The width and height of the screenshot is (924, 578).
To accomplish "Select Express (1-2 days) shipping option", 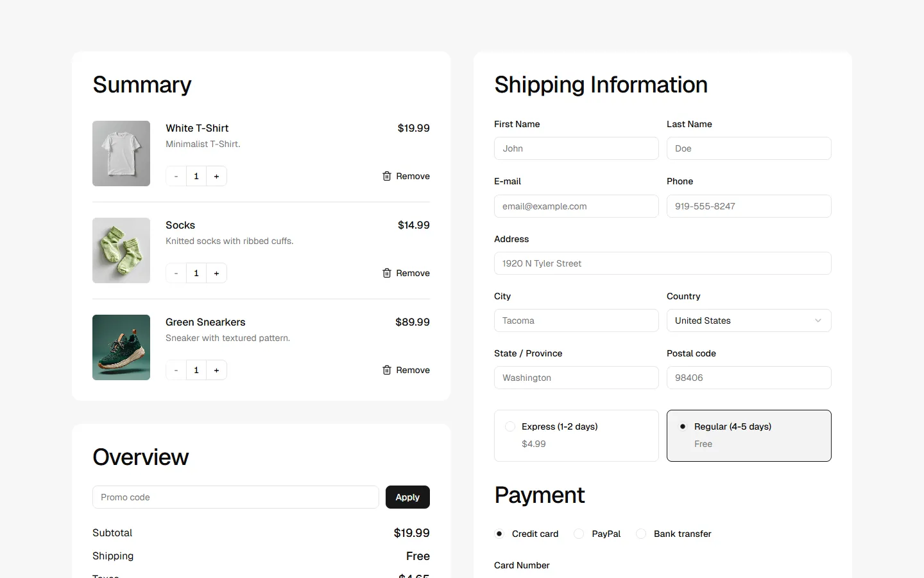I will tap(510, 426).
